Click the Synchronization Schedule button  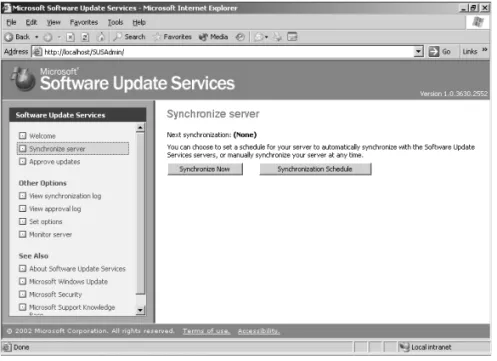click(315, 169)
